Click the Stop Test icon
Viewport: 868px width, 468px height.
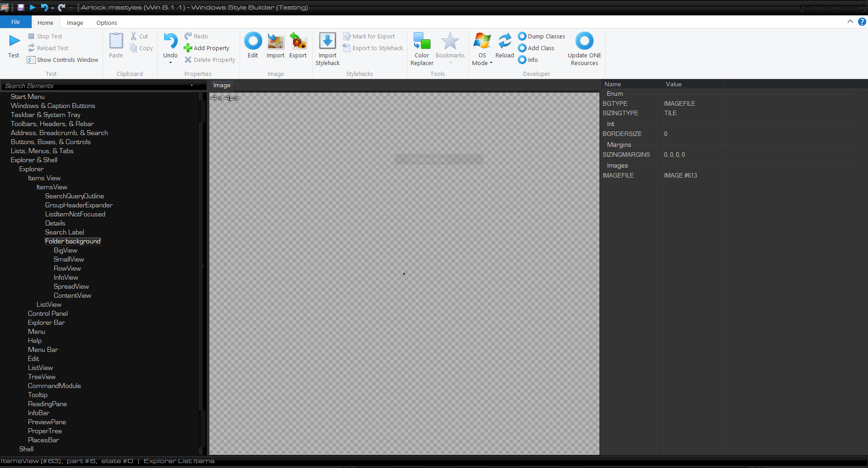31,36
